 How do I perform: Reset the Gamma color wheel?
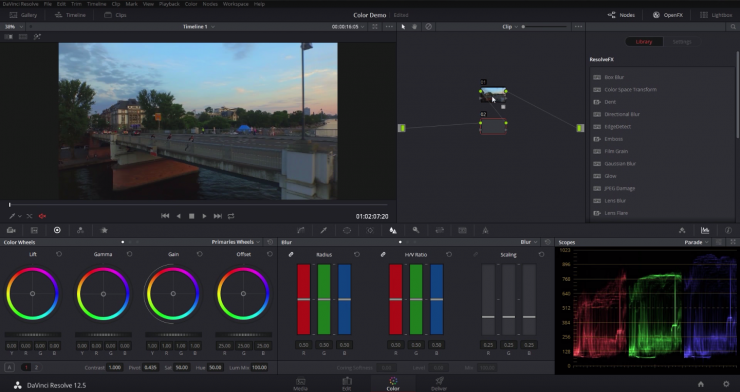pos(129,254)
